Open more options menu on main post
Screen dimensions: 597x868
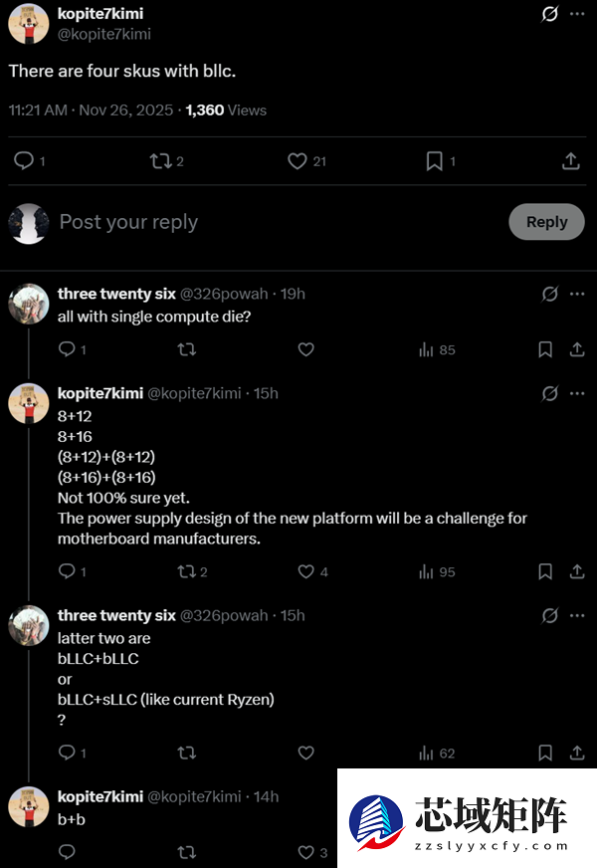[577, 15]
